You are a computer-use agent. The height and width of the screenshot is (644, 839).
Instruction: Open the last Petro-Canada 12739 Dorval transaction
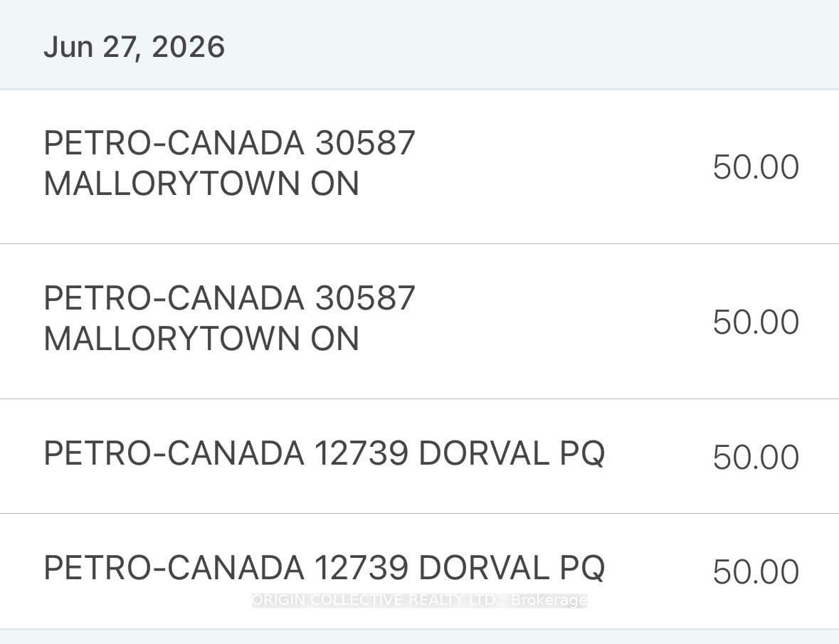pos(420,571)
